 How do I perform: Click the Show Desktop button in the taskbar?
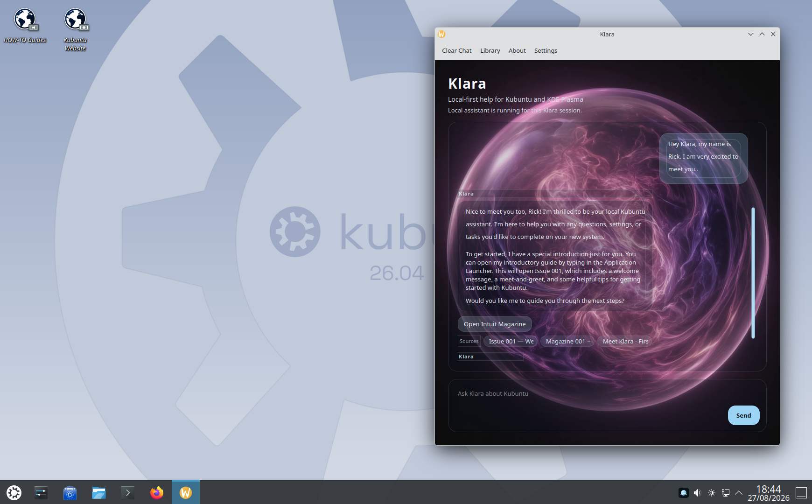tap(801, 493)
